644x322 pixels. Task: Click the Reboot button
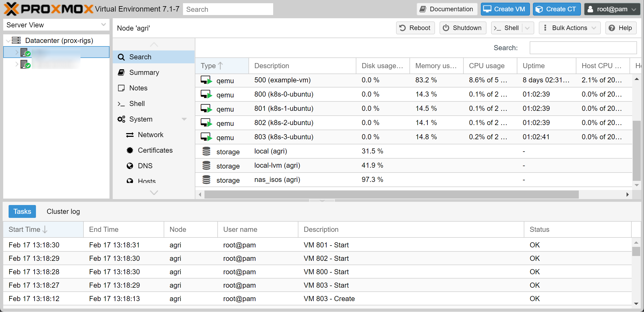415,28
